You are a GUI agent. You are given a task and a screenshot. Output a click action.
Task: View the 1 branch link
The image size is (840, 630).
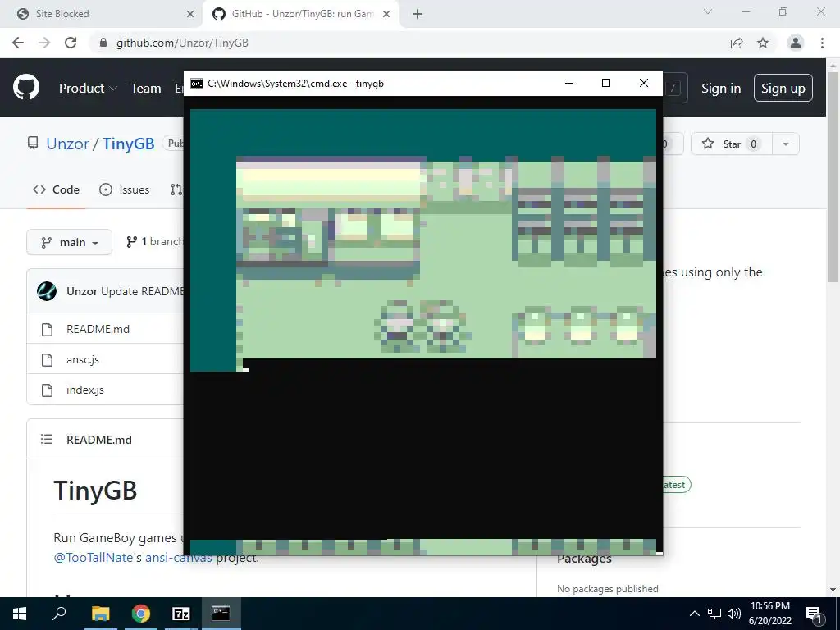click(154, 242)
